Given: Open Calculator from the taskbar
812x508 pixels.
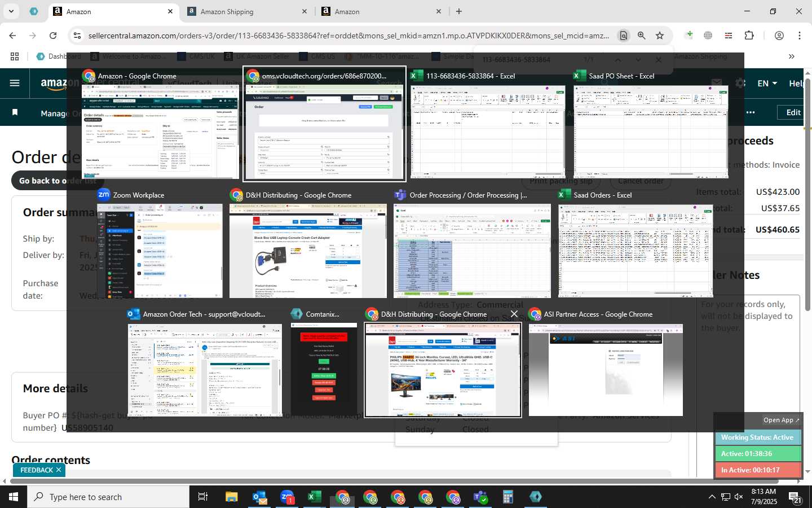Looking at the screenshot, I should 507,497.
